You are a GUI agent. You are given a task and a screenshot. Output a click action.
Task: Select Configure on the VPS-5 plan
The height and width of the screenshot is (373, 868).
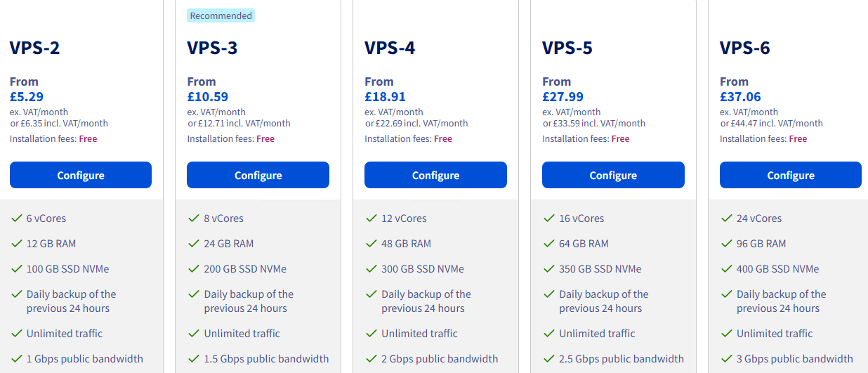click(613, 175)
